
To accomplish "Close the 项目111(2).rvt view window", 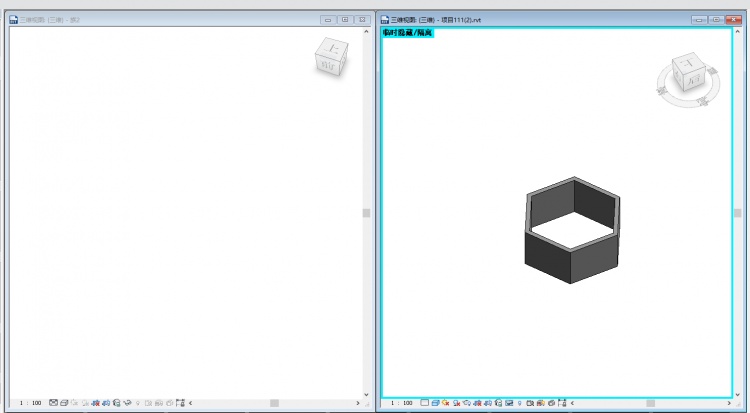I will click(733, 20).
